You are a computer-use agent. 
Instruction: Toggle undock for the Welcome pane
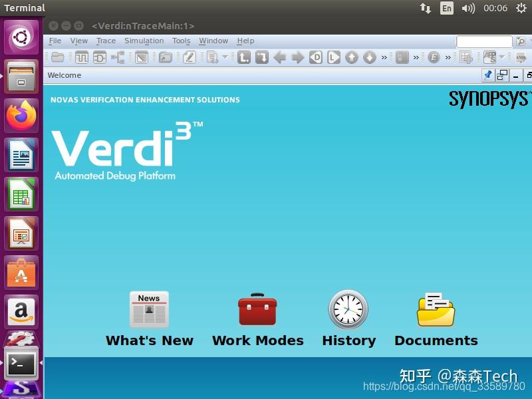(x=502, y=75)
